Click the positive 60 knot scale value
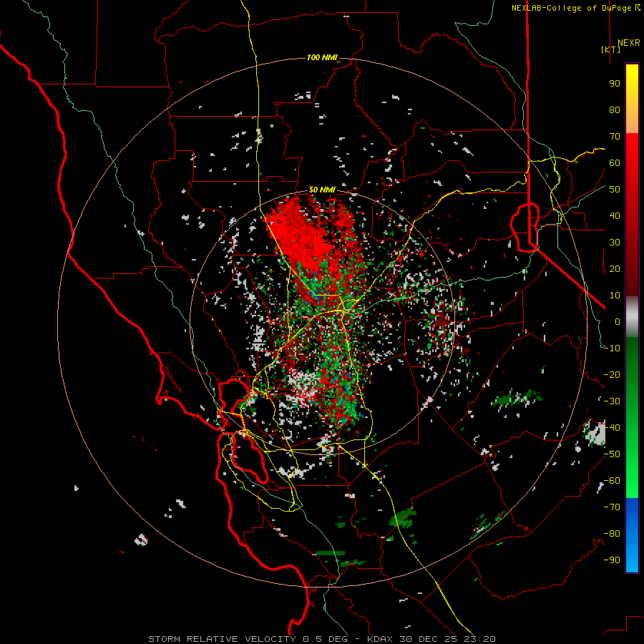Screen dimensions: 644x644 (615, 163)
